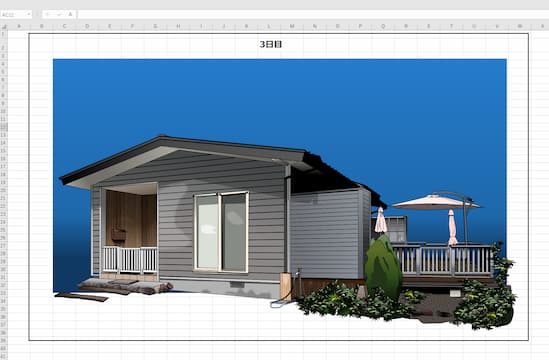Open Insert Function (fx) button
This screenshot has width=549, height=360.
(x=70, y=14)
